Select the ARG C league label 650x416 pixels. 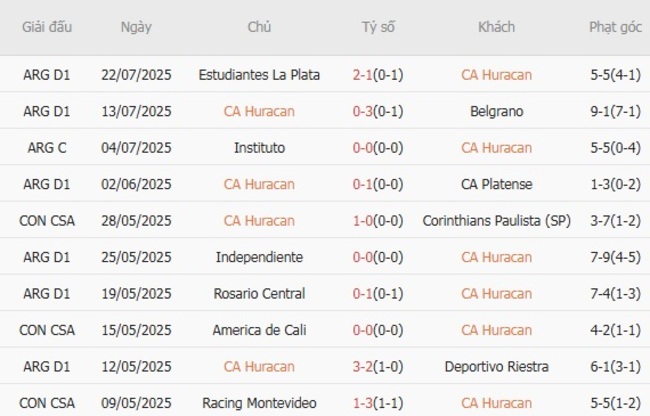(x=46, y=148)
